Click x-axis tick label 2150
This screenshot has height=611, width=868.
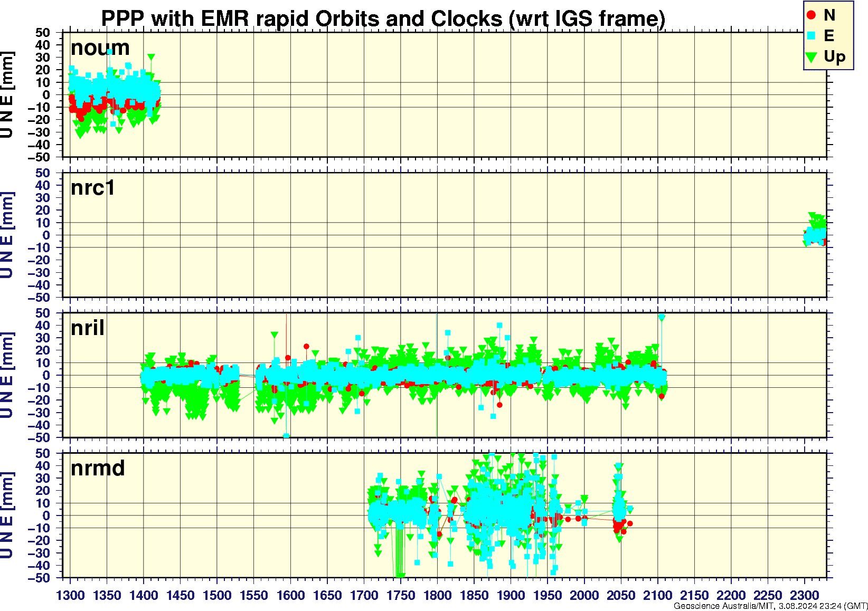click(694, 595)
